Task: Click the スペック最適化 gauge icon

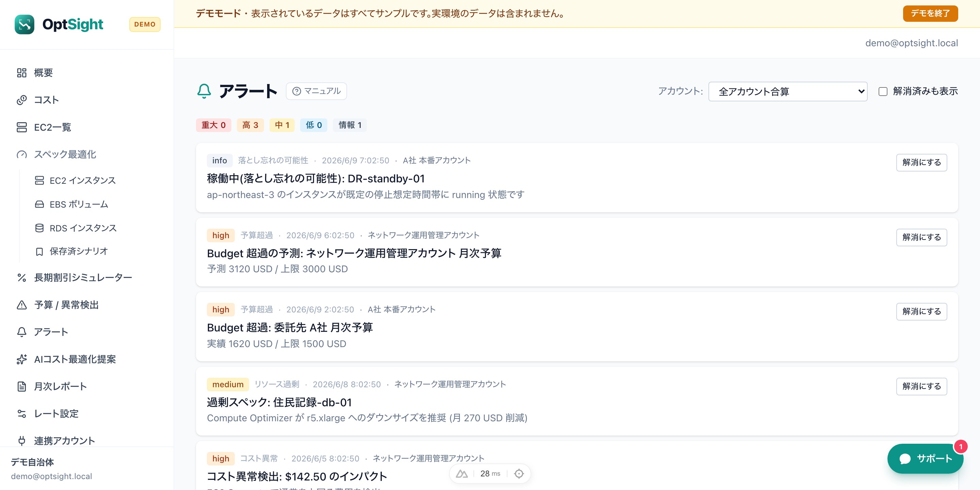Action: coord(22,154)
